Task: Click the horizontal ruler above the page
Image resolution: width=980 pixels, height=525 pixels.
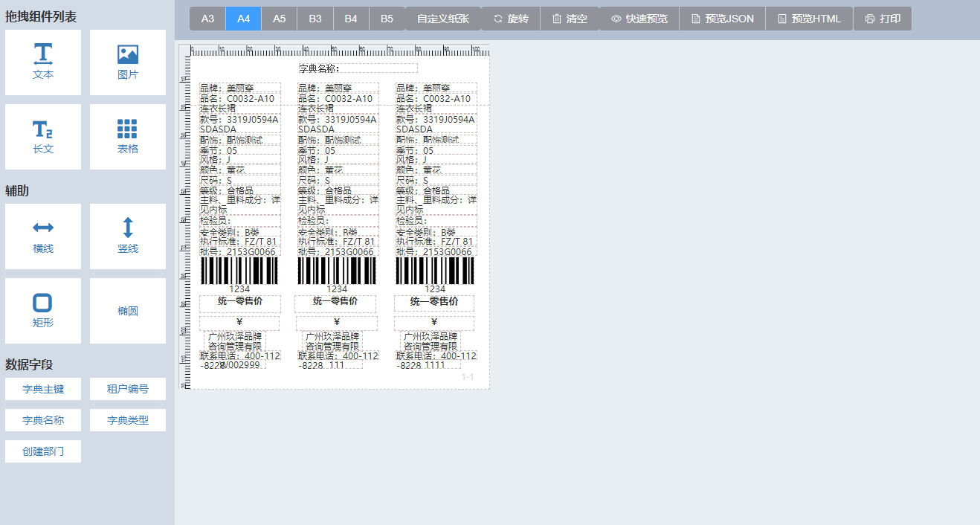Action: pos(340,50)
